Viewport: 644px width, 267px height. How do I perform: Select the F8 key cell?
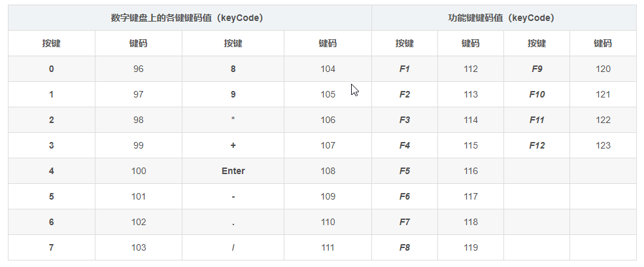click(x=405, y=247)
